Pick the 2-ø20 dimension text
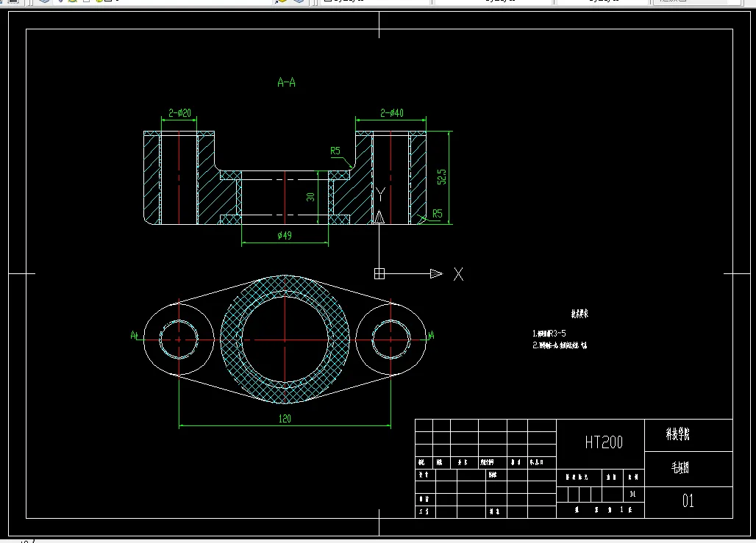This screenshot has width=756, height=543. [180, 112]
